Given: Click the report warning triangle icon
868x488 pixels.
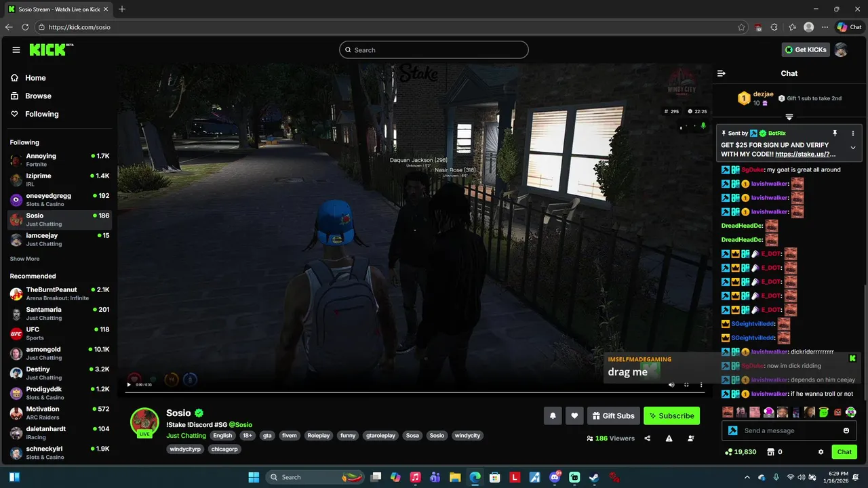Looking at the screenshot, I should pyautogui.click(x=669, y=439).
